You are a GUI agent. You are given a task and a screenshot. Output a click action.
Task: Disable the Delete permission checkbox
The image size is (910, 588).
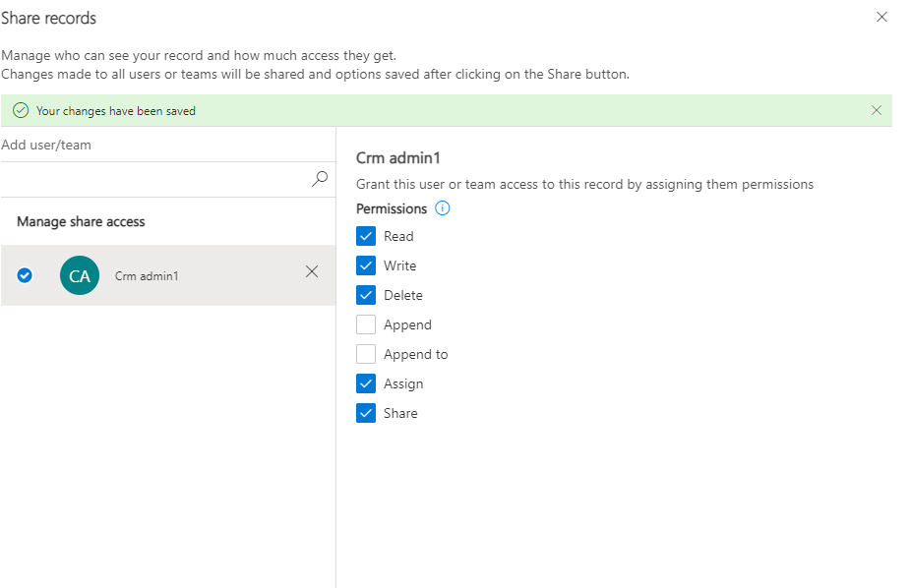coord(366,295)
